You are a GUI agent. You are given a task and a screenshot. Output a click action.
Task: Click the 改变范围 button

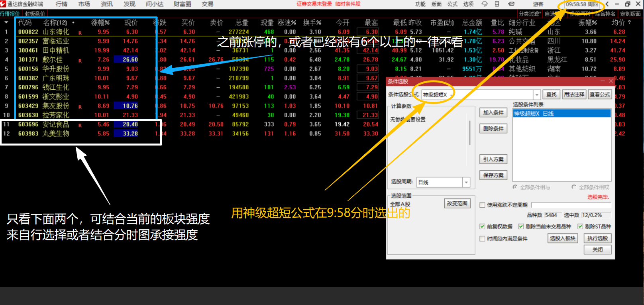(457, 203)
